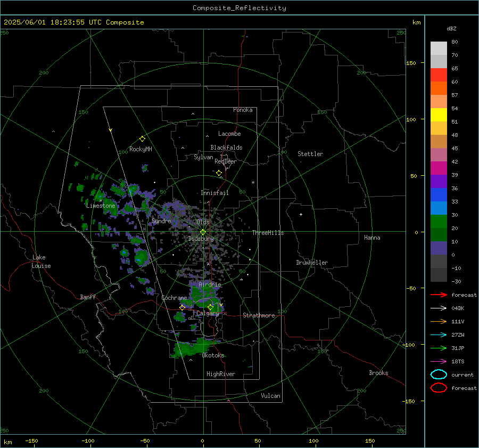
Task: Click the orange 111V arrow legend icon
Action: [x=439, y=321]
